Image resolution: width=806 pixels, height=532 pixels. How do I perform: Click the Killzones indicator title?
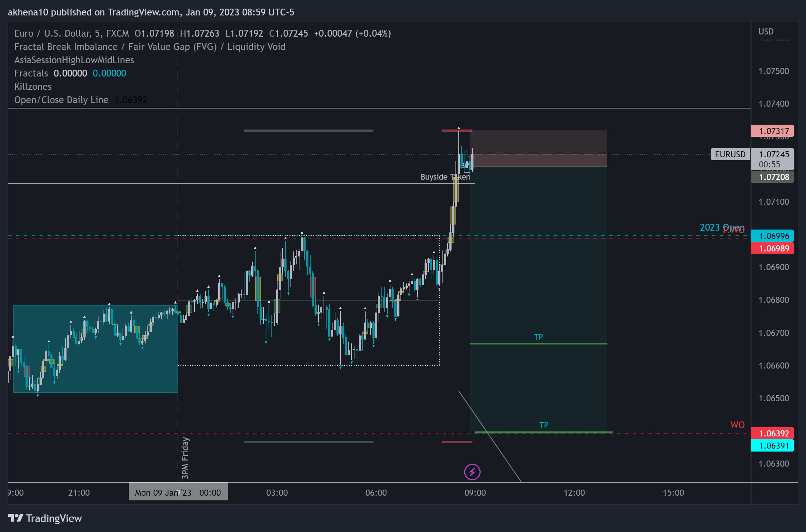[33, 87]
